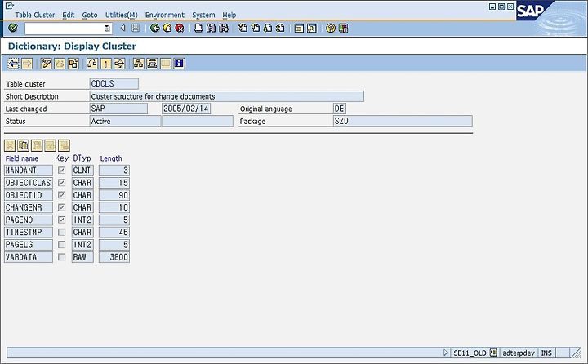Click the VARDATA field name cell
This screenshot has width=588, height=364.
[x=29, y=257]
